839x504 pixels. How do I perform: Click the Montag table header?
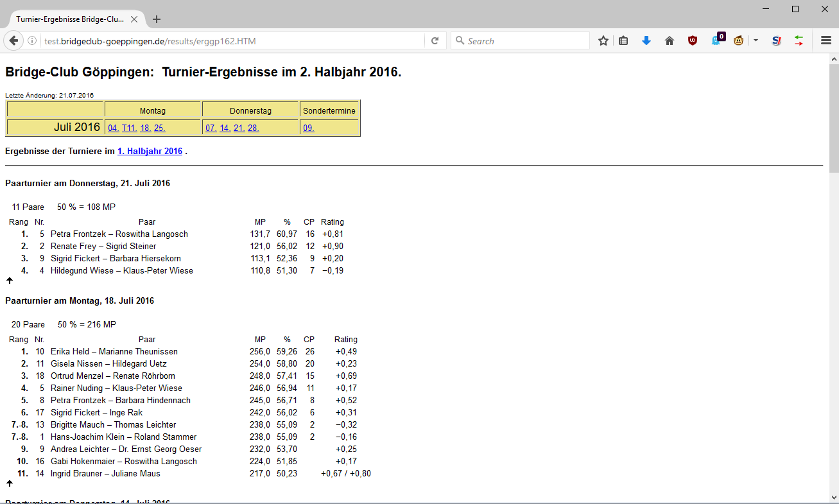153,111
